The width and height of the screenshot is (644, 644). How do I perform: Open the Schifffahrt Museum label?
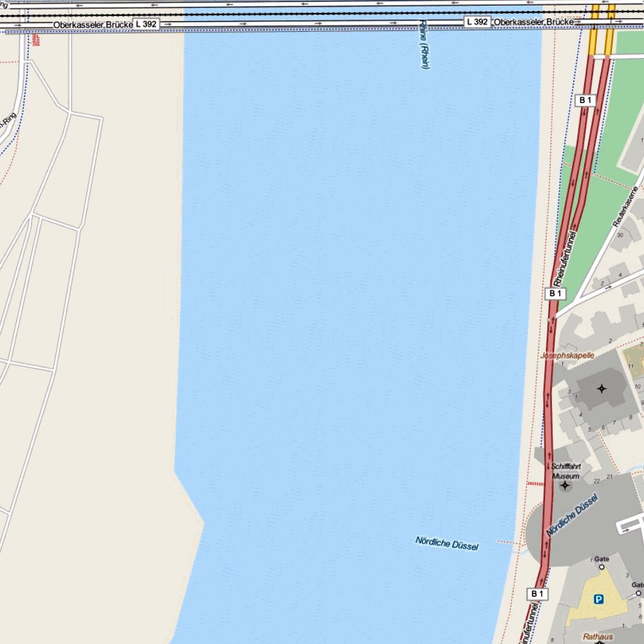coord(567,470)
